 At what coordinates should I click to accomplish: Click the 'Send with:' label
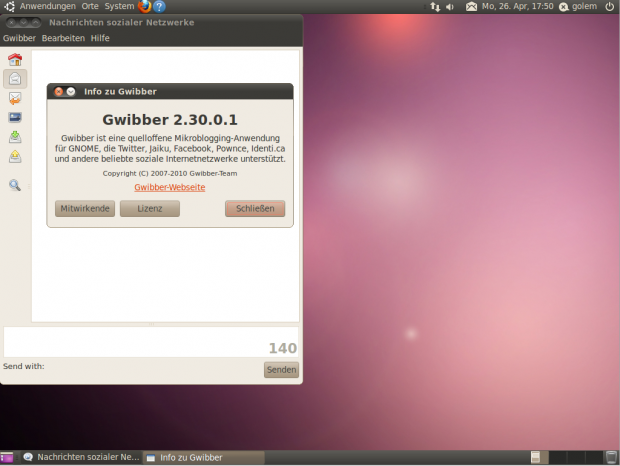(x=24, y=366)
